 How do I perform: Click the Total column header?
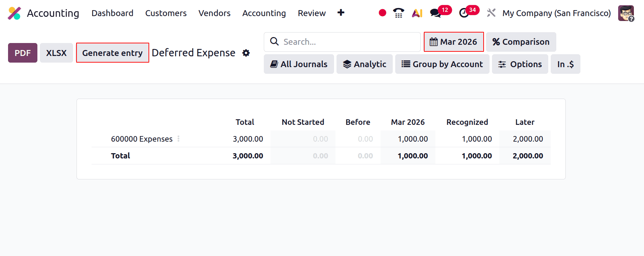coord(245,122)
